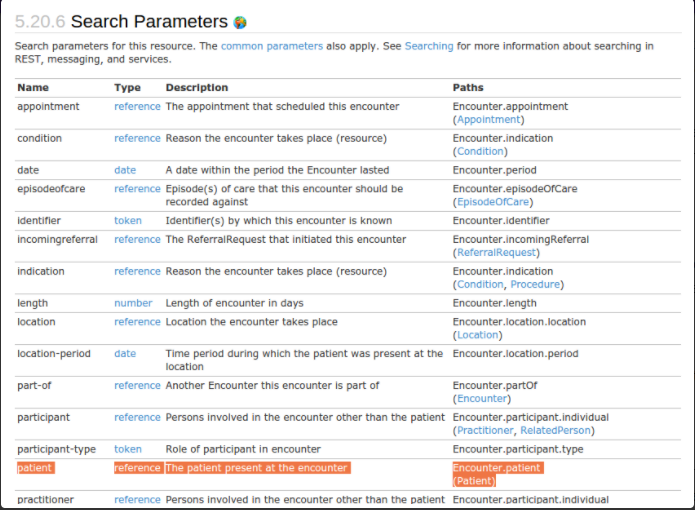
Task: Click the highlighted reference link for patient
Action: click(137, 468)
